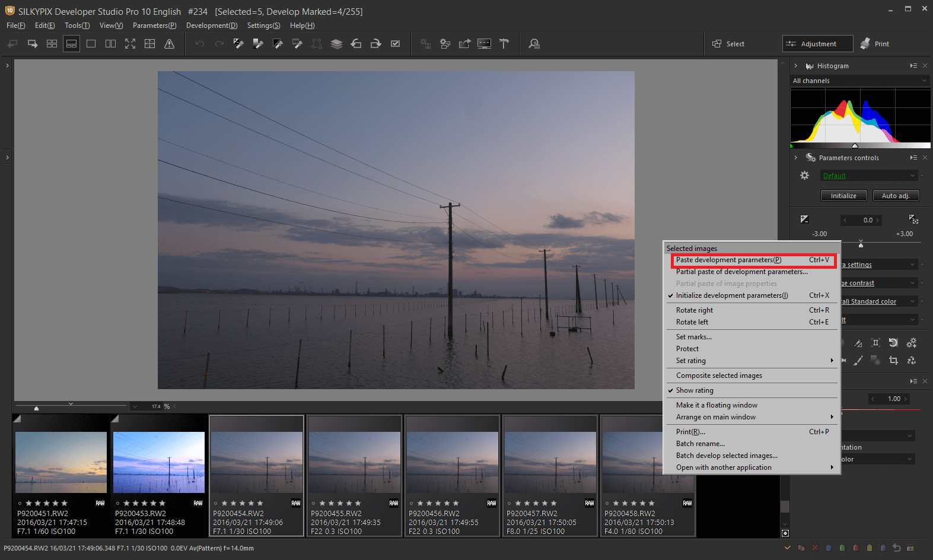Choose Batch rename from context menu
Screen dimensions: 933x560
[752, 444]
